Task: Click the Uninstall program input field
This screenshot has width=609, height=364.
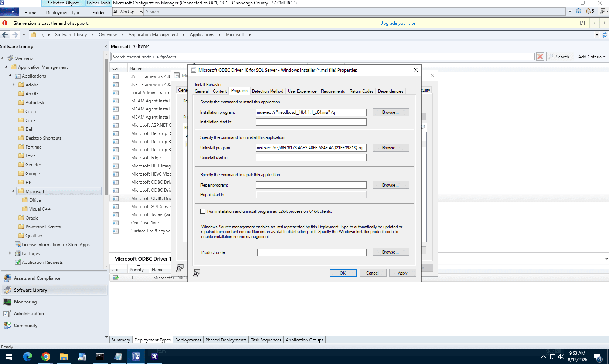Action: click(x=311, y=148)
